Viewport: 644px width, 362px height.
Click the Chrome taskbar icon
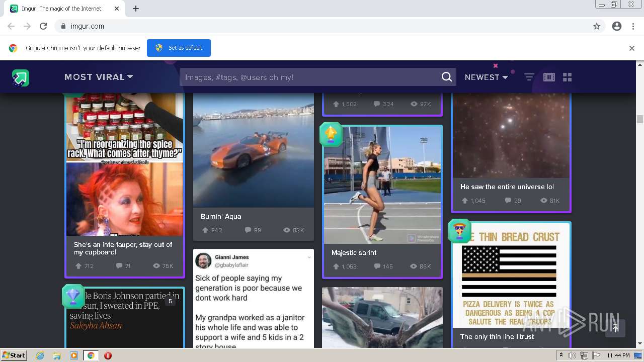pyautogui.click(x=91, y=355)
